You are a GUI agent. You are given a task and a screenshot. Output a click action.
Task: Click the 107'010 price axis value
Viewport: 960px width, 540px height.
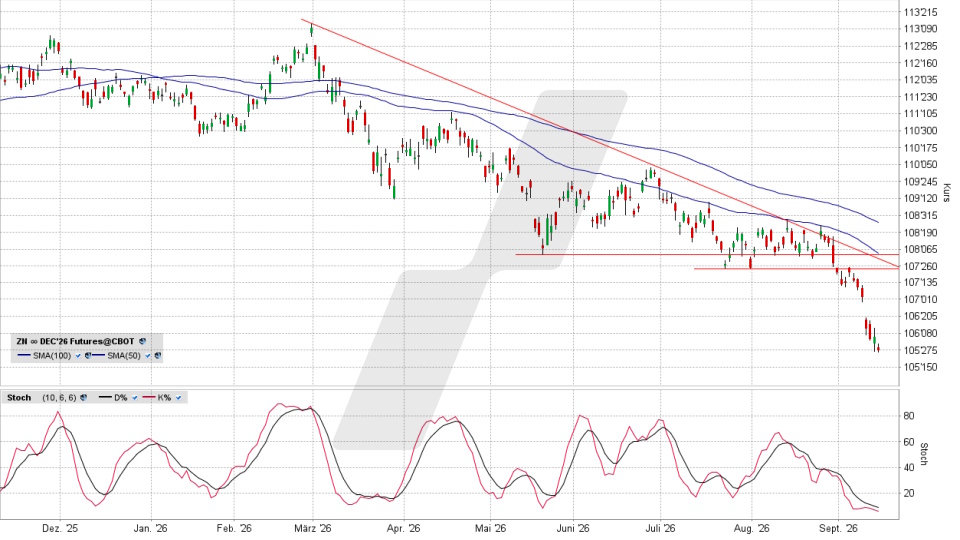click(x=921, y=299)
